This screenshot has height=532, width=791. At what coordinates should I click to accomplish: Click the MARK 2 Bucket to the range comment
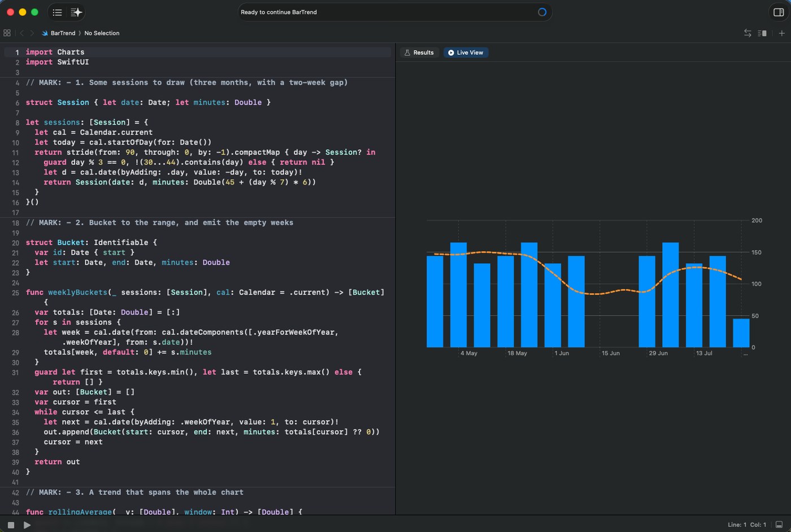pyautogui.click(x=159, y=223)
